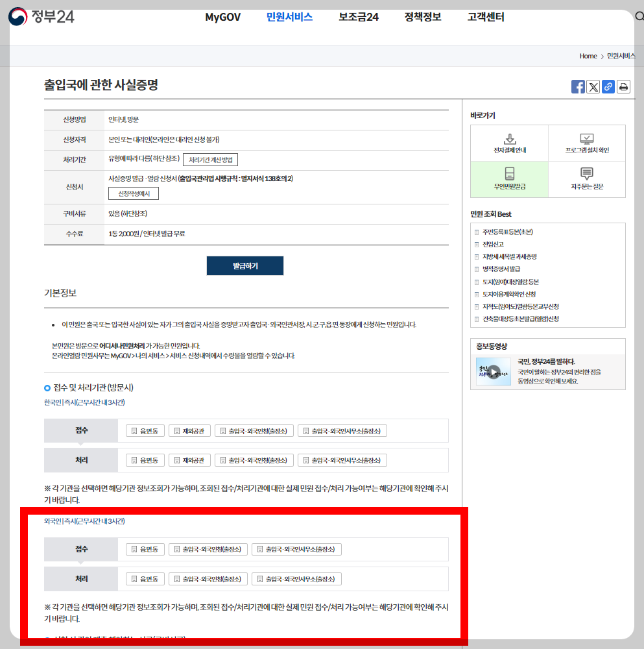Screen dimensions: 644x649
Task: Select 출입국·외국인청(출장소) in 한국인 처리 row
Action: point(254,460)
